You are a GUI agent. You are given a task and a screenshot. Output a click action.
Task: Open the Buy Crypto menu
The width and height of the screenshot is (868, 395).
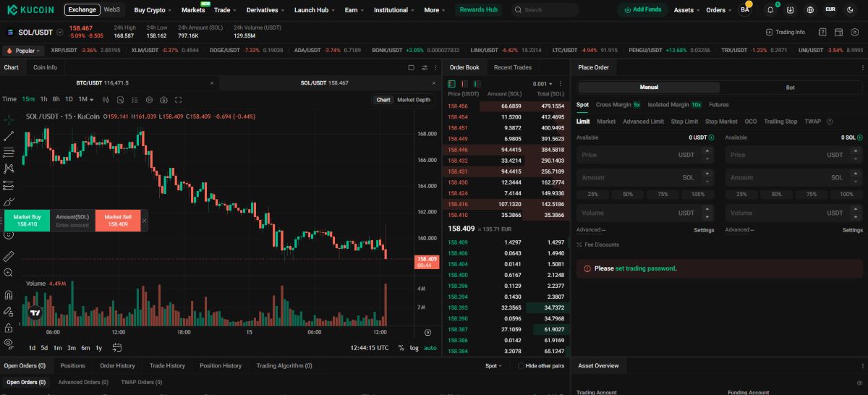[153, 10]
